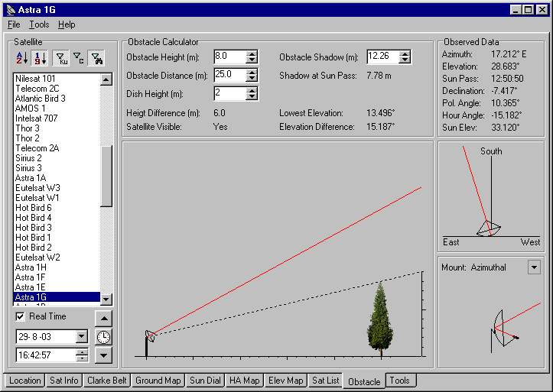Click the clock icon for current time
553x392 pixels.
coord(103,337)
